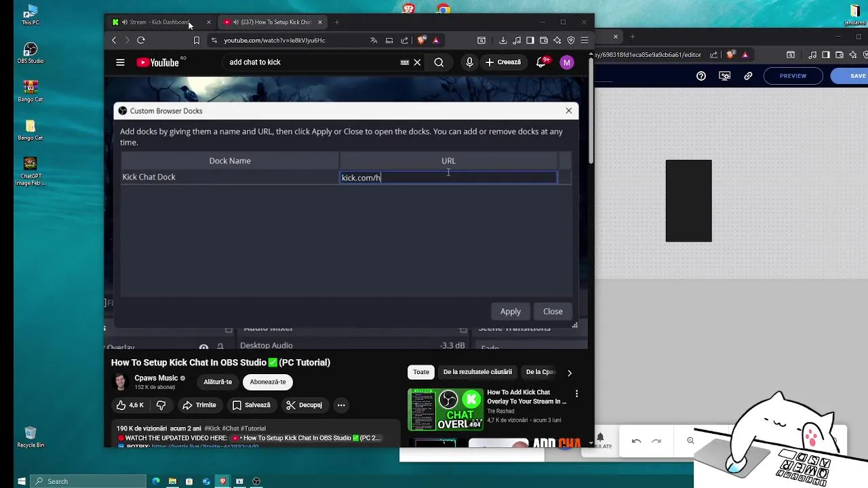Open downloads in the front browser toolbar
Viewport: 868px width, 488px height.
click(x=503, y=40)
